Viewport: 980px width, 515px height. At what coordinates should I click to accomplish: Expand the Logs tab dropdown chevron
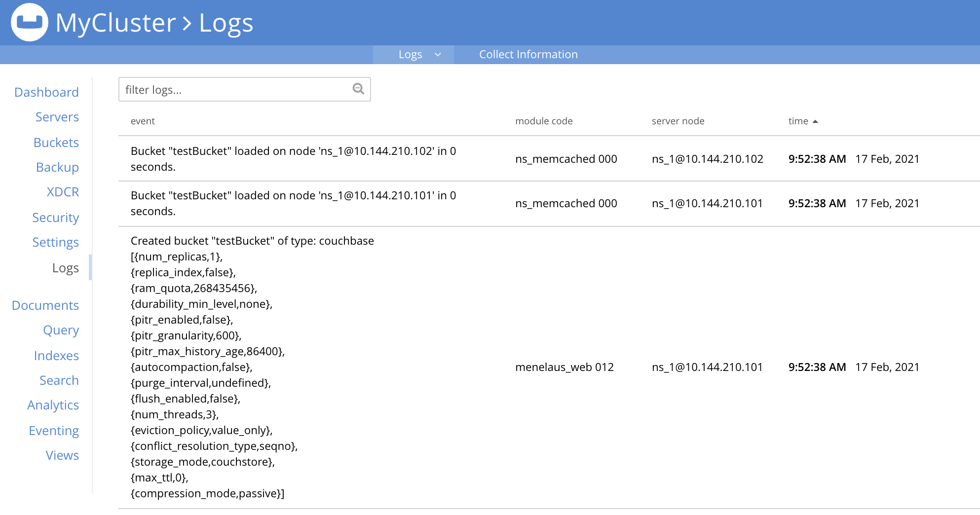(438, 55)
